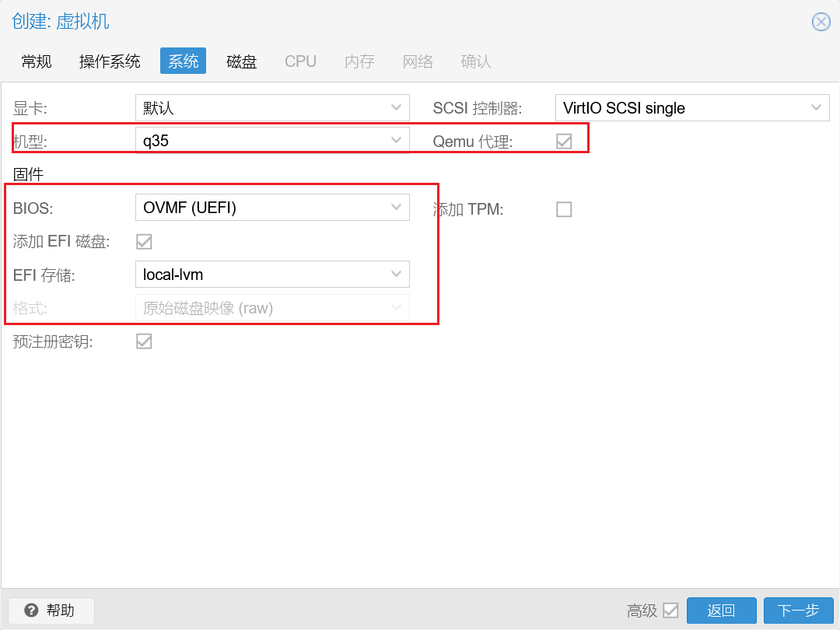Click the VirtIO SCSI single field
Viewport: 840px width, 630px height.
point(692,107)
